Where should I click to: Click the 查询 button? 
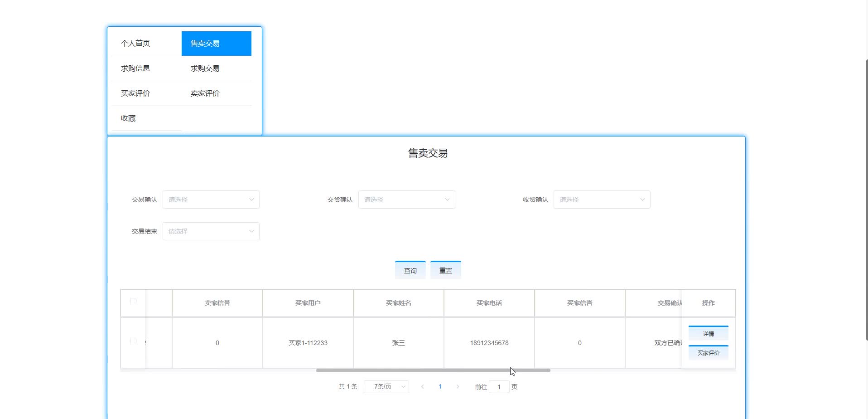410,270
